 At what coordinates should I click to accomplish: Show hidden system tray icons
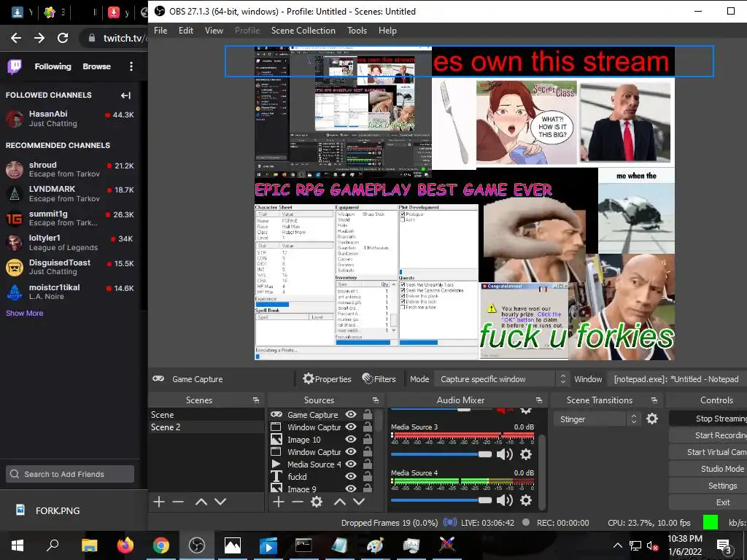click(617, 545)
